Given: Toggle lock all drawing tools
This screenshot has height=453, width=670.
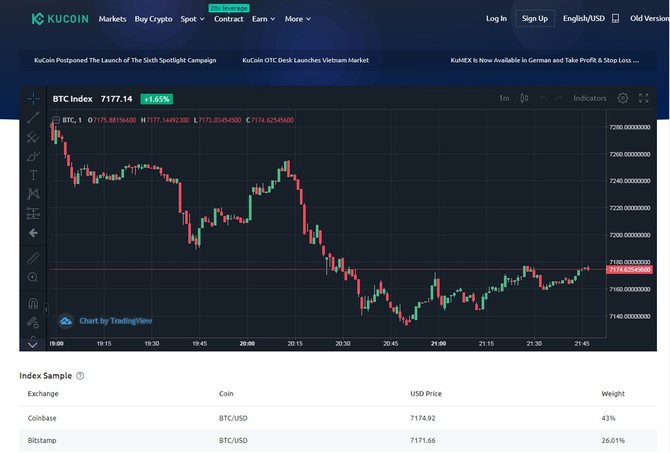Looking at the screenshot, I should [33, 322].
